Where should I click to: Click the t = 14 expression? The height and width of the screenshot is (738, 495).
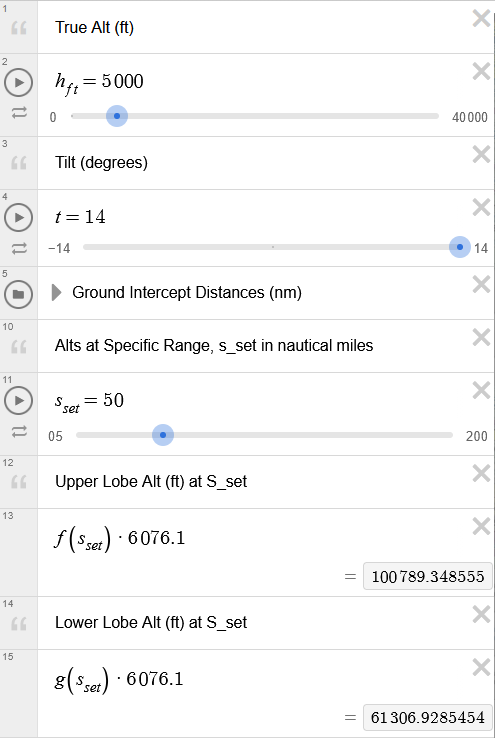coord(80,217)
